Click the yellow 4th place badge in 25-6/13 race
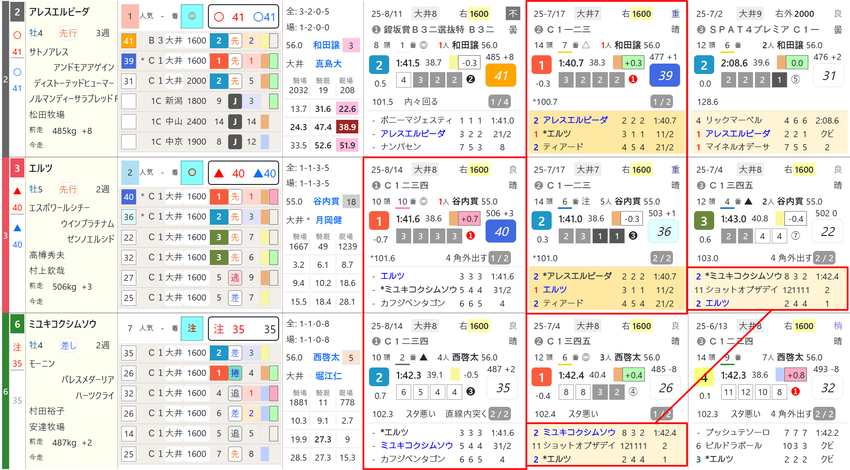This screenshot has height=470, width=850. [703, 377]
